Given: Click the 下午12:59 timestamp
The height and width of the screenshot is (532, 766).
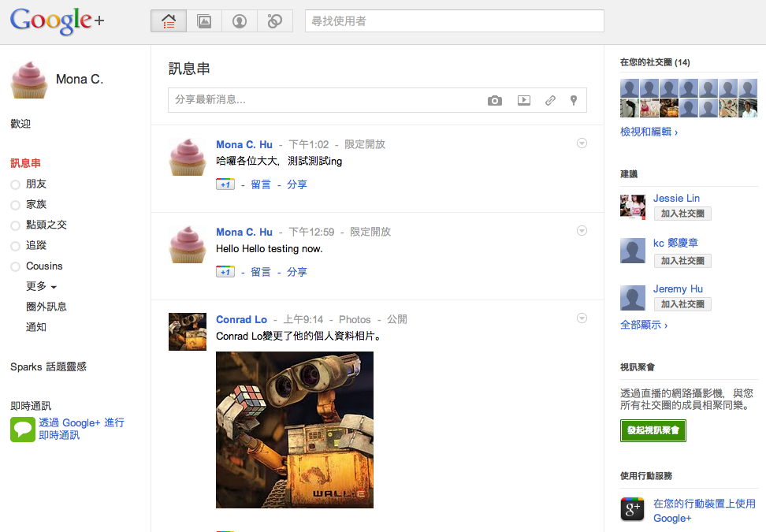Looking at the screenshot, I should pos(311,232).
